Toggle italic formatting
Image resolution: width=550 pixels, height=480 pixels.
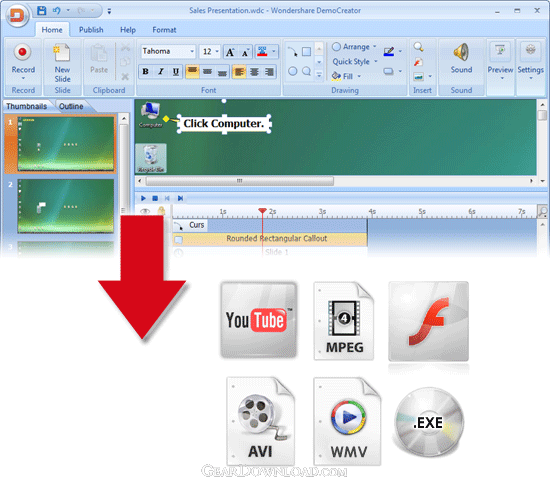161,72
